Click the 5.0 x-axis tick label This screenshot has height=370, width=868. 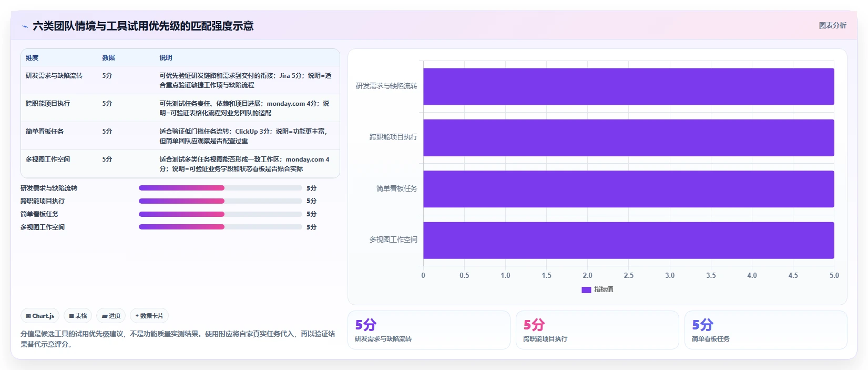tap(834, 275)
